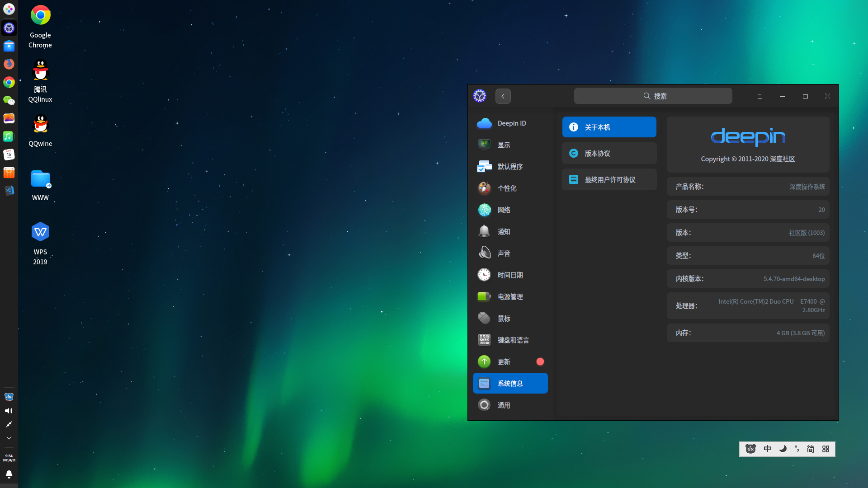Open End User License Agreement page
The image size is (868, 488).
(609, 179)
